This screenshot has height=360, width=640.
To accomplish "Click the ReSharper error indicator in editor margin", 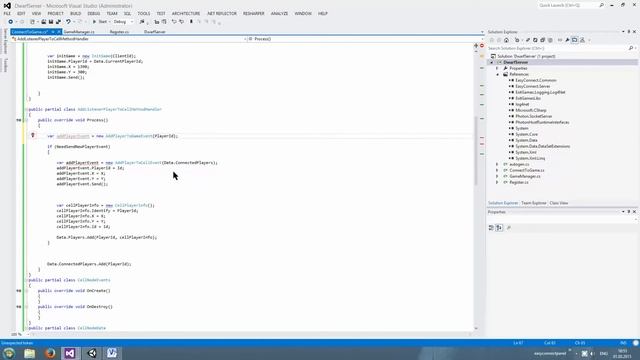I will pyautogui.click(x=482, y=46).
